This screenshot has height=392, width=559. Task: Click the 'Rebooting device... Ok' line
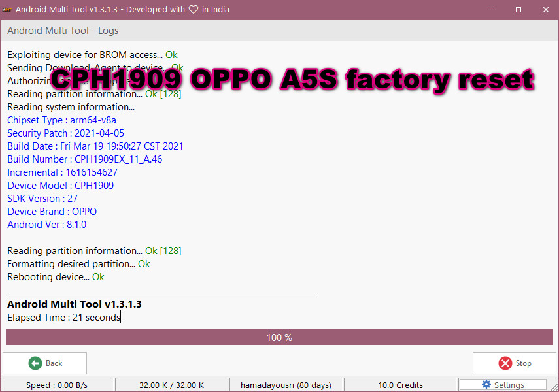pyautogui.click(x=56, y=277)
